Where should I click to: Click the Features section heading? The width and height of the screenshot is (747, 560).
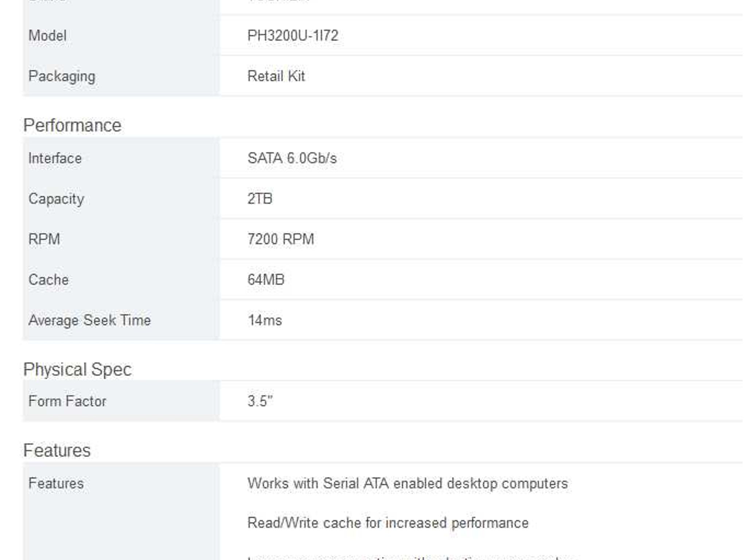tap(57, 450)
